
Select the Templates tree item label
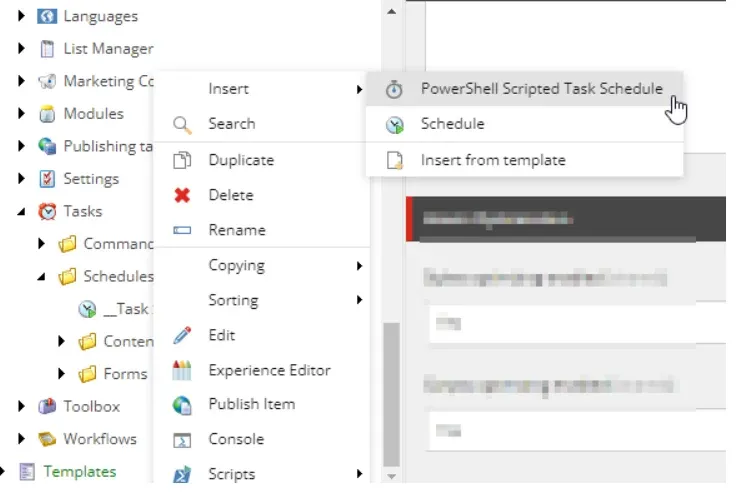point(80,472)
